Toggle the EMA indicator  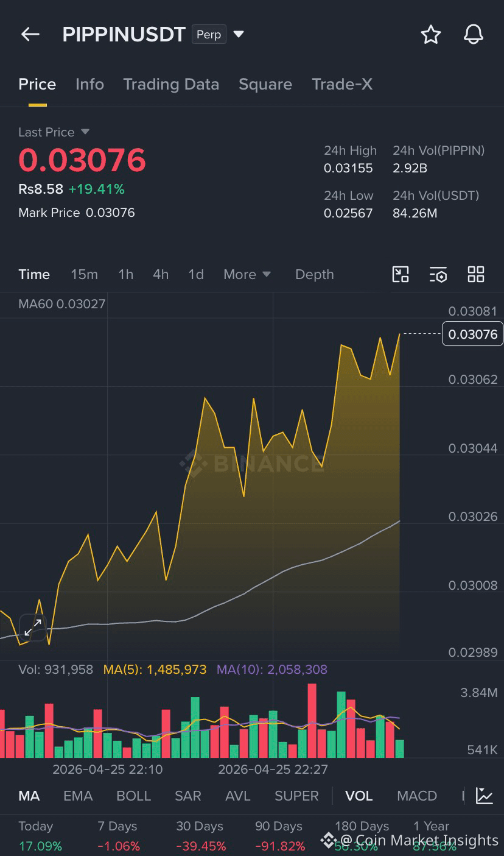pyautogui.click(x=78, y=796)
